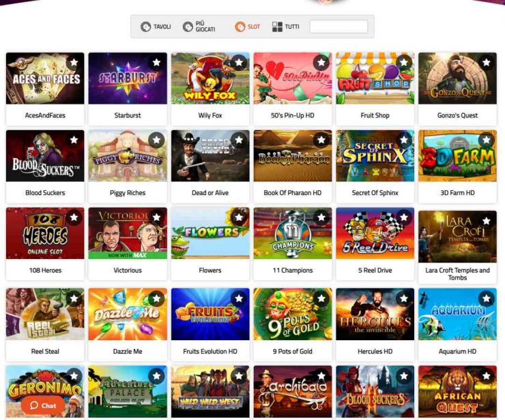
Task: Focus the game search input field
Action: [x=338, y=27]
